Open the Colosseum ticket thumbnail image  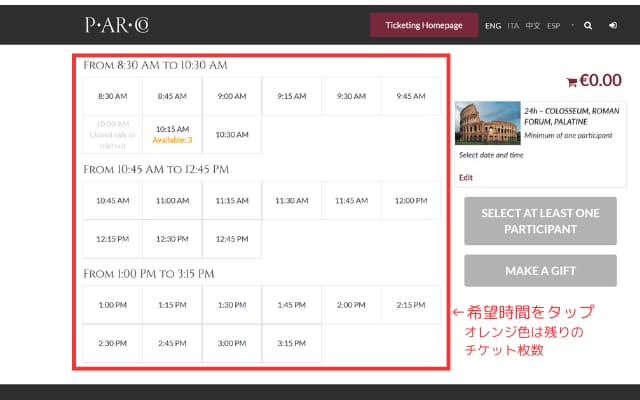click(487, 124)
